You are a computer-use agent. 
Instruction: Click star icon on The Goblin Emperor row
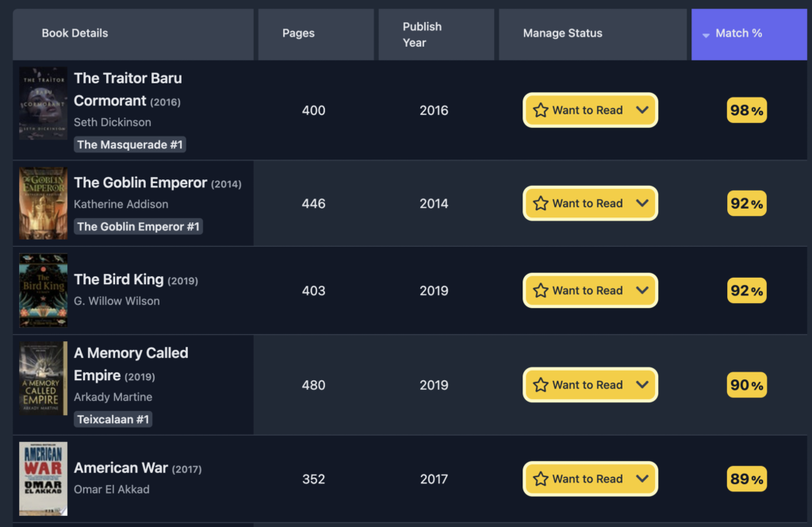point(540,203)
